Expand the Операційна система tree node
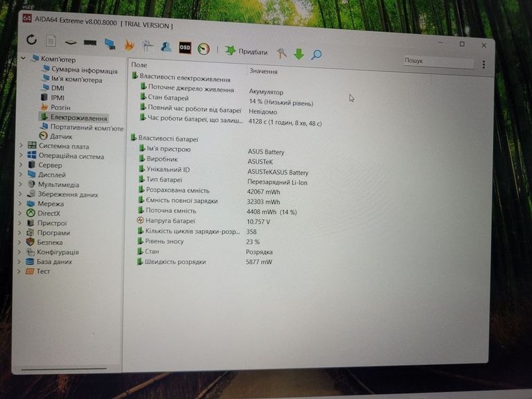This screenshot has width=532, height=399. click(x=21, y=156)
